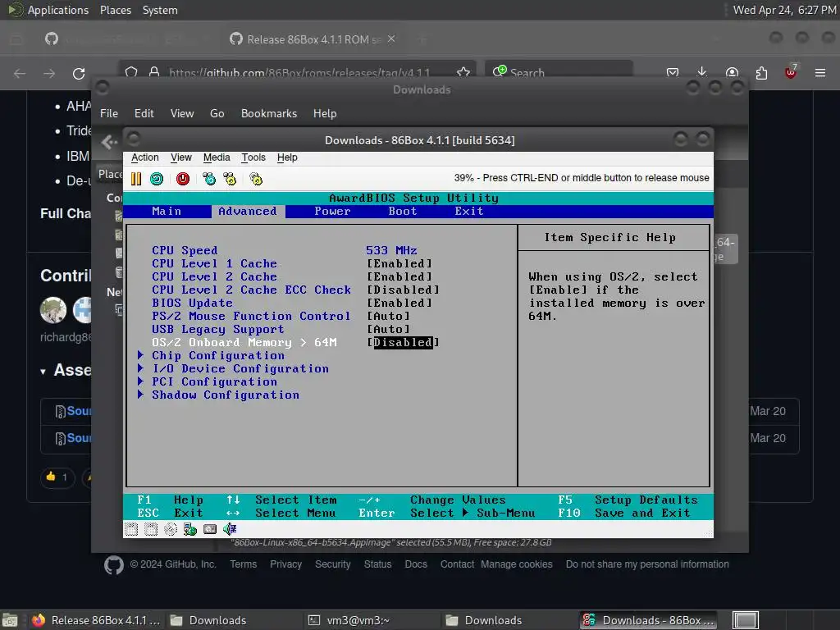Click the uBlock extension icon
Image resolution: width=840 pixels, height=630 pixels.
[x=791, y=72]
